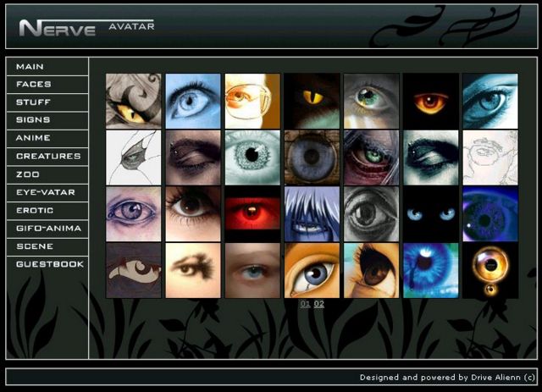Select the yellow cat eye on black avatar
The image size is (542, 392).
[x=312, y=101]
